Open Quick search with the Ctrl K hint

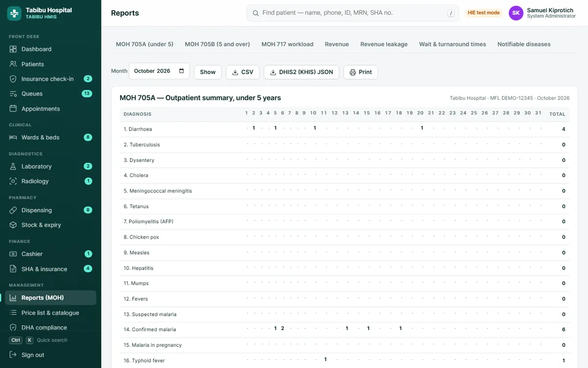point(38,340)
